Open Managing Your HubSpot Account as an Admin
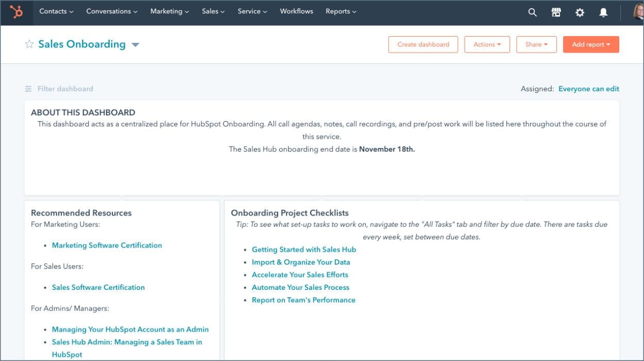The height and width of the screenshot is (361, 644). [x=130, y=329]
